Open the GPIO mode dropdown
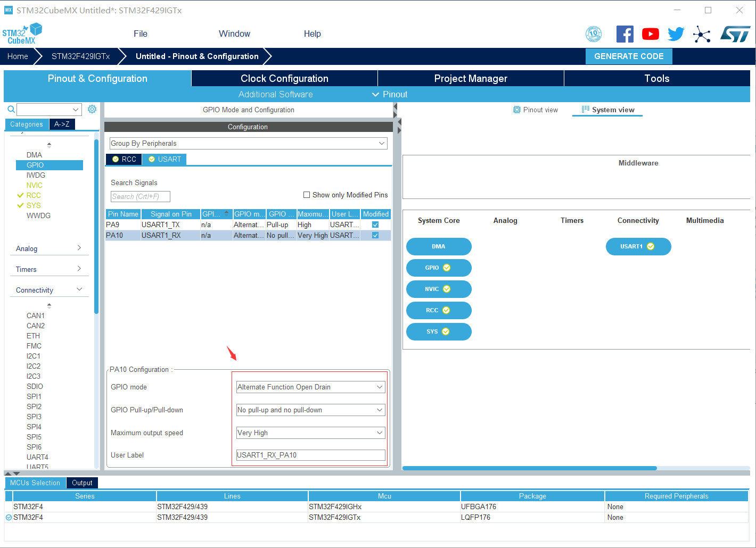Image resolution: width=756 pixels, height=548 pixels. (310, 387)
